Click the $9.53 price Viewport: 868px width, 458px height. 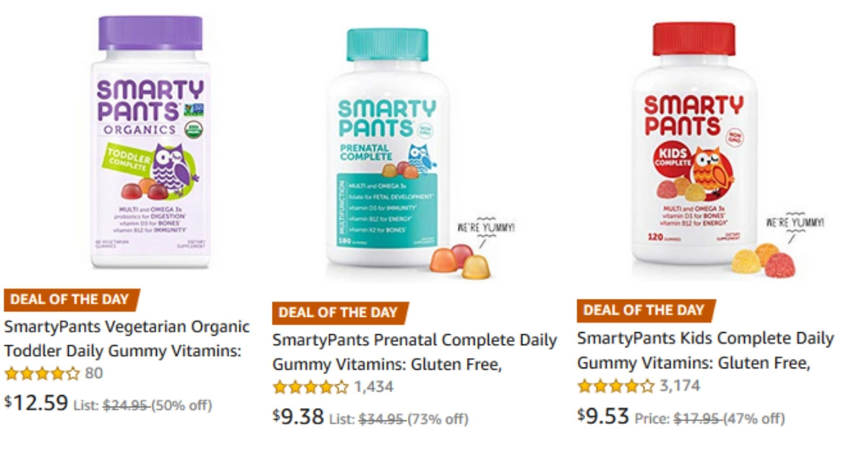[603, 416]
